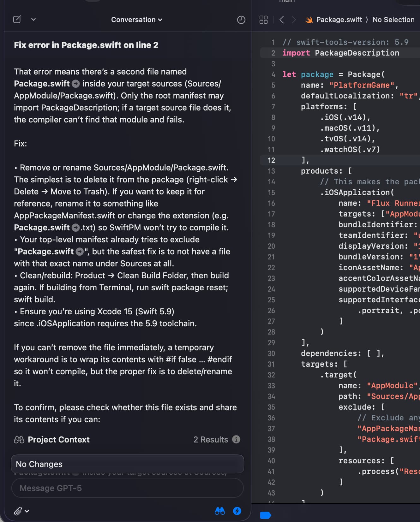Image resolution: width=420 pixels, height=522 pixels.
Task: Open chevron menu beside compose icon
Action: tap(33, 20)
